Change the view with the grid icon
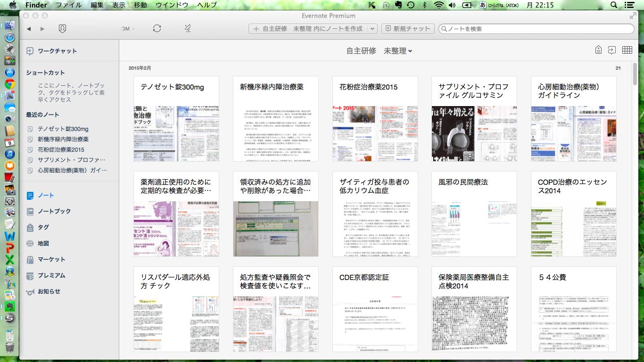This screenshot has height=362, width=644. point(627,50)
